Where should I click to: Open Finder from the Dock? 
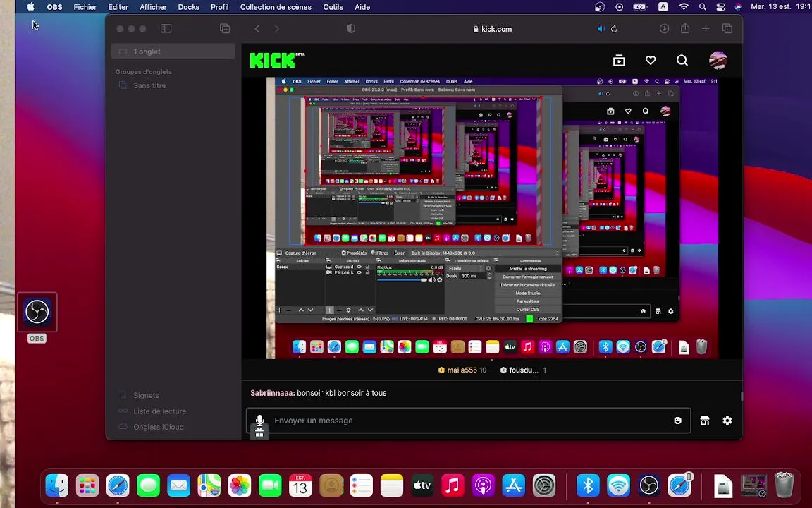pos(57,485)
